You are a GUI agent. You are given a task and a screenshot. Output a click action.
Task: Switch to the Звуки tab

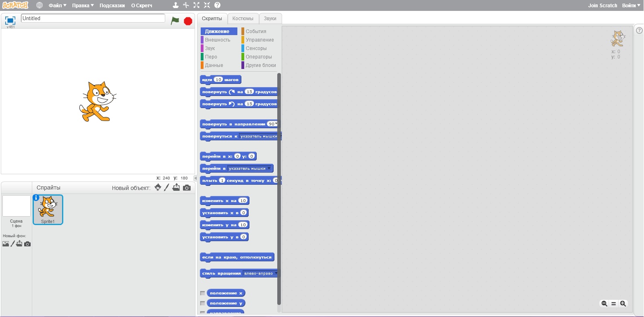coord(270,19)
